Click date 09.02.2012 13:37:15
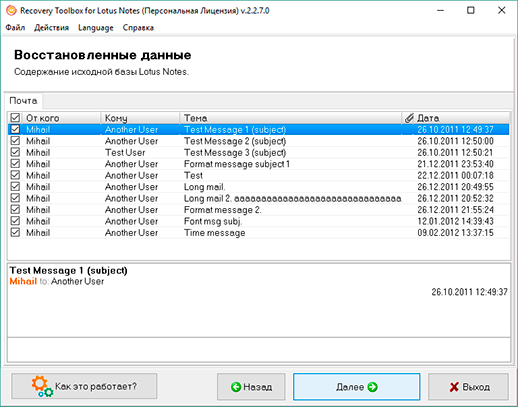The image size is (518, 407). [x=455, y=233]
